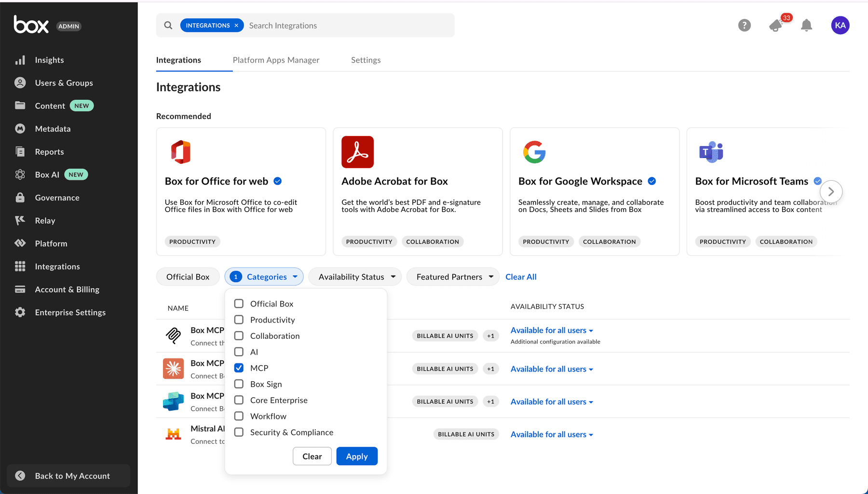Open Mistral AI availability status dropdown
The height and width of the screenshot is (494, 868).
(552, 434)
